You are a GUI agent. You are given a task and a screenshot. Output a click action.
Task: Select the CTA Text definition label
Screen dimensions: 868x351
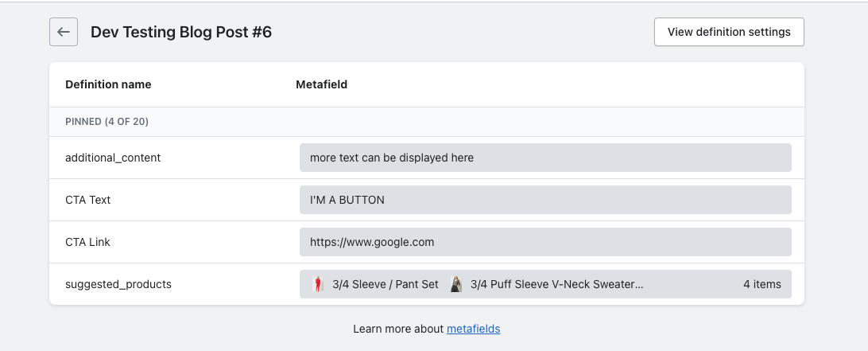click(88, 200)
